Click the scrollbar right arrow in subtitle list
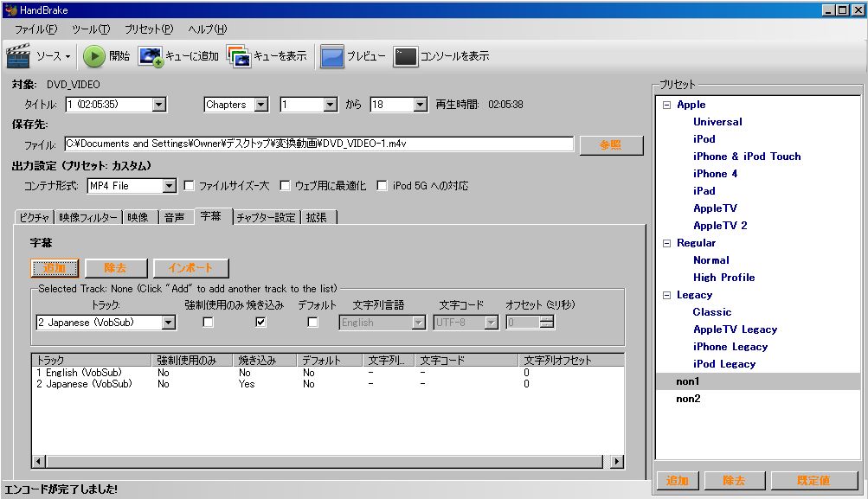The width and height of the screenshot is (868, 499). [x=617, y=462]
